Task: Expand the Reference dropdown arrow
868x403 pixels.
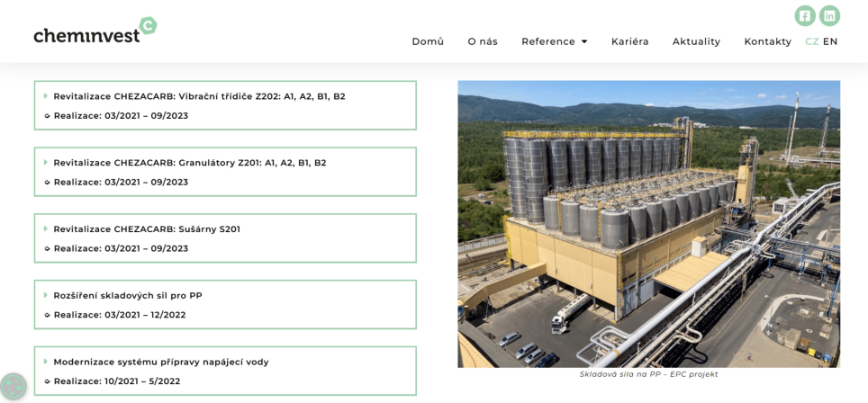Action: (584, 42)
